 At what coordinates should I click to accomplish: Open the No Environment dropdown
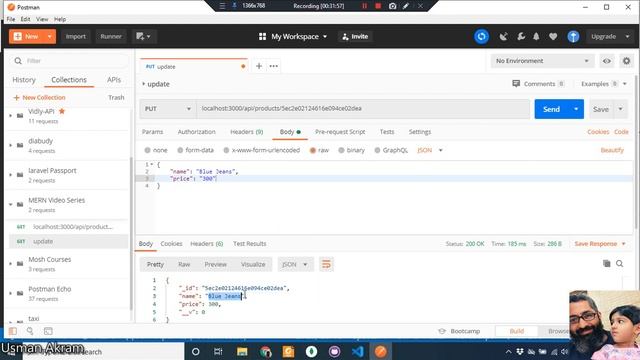[542, 61]
